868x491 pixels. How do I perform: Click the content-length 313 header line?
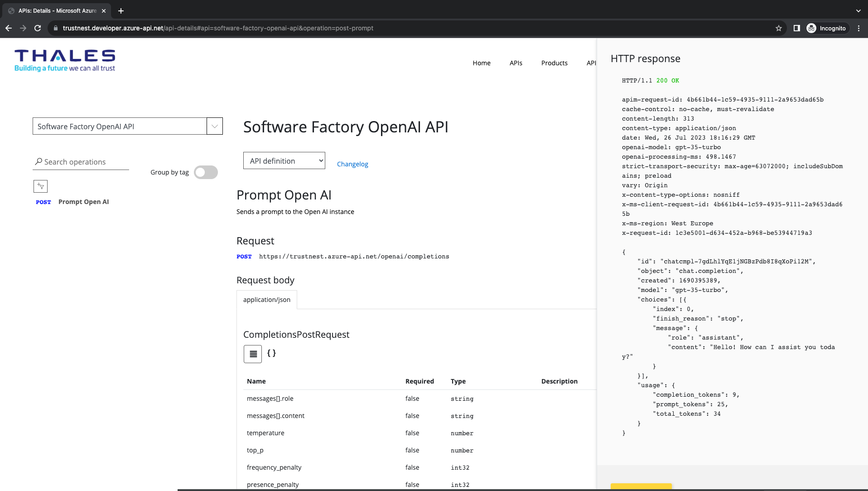[658, 119]
